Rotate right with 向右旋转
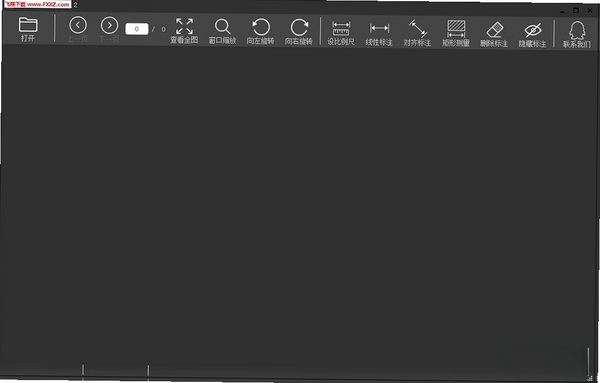The height and width of the screenshot is (383, 600). pyautogui.click(x=299, y=32)
